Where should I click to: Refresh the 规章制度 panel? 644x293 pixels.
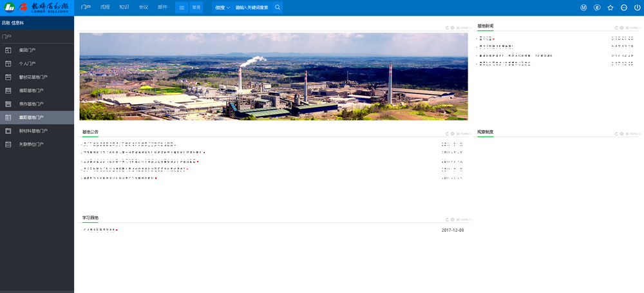616,134
